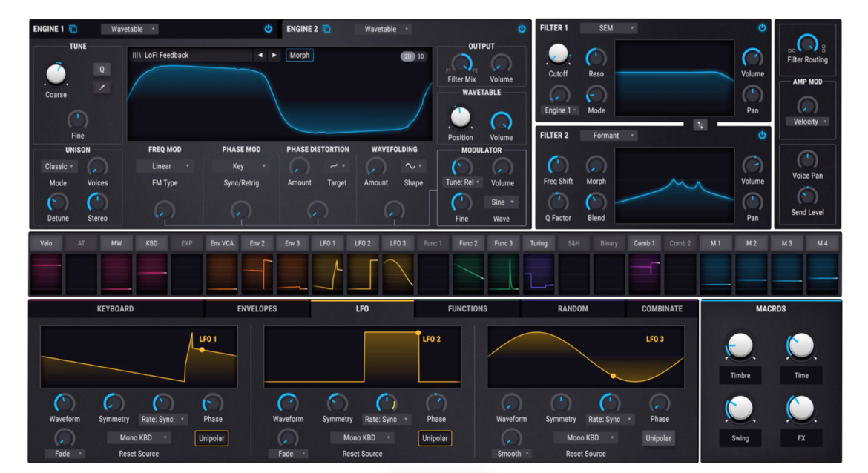868x473 pixels.
Task: Click the Send Level knob
Action: 807,197
